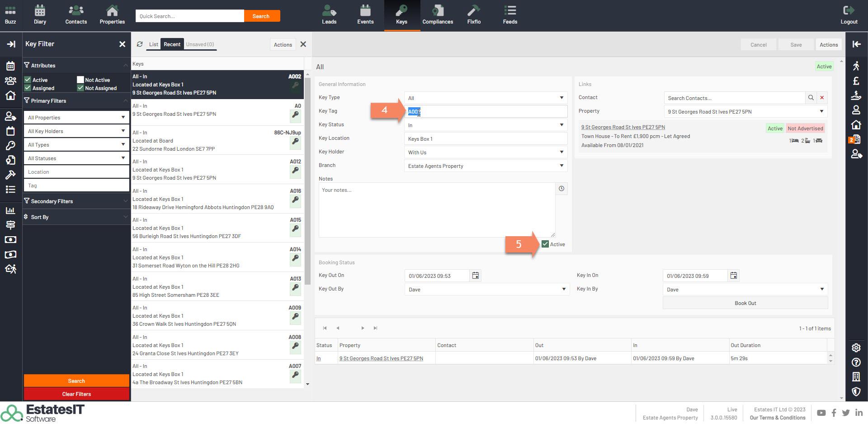The width and height of the screenshot is (868, 424).
Task: Toggle the Assigned filter checkbox
Action: [28, 88]
